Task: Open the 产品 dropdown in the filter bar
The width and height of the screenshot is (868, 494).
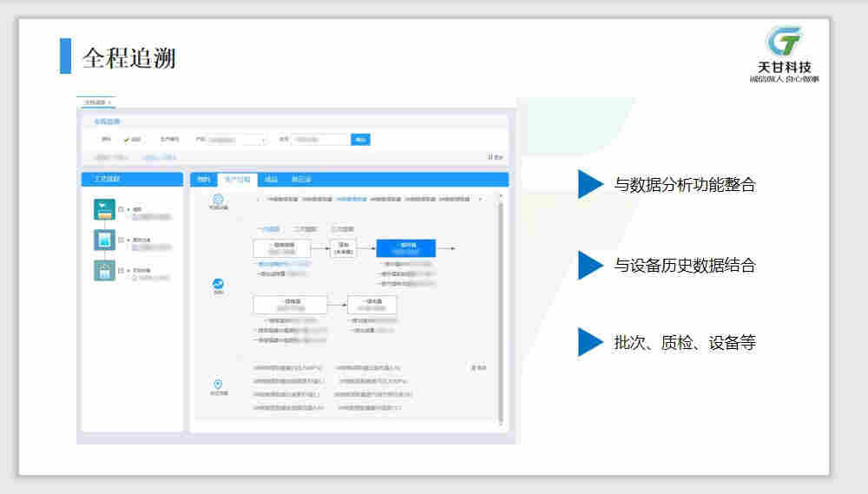Action: point(238,140)
